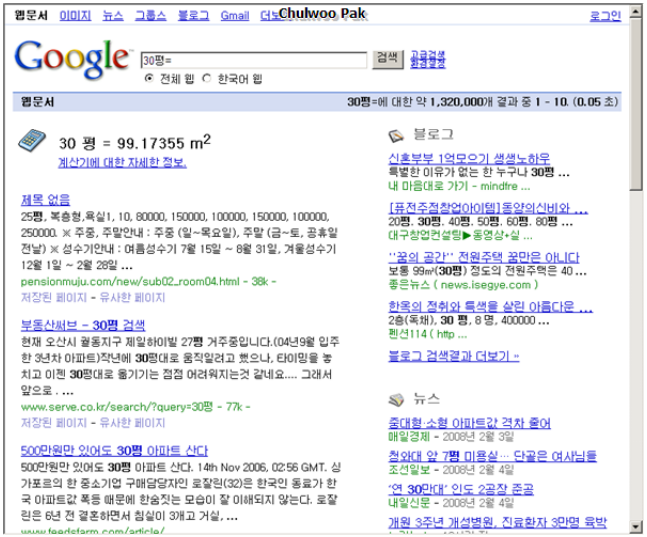The width and height of the screenshot is (647, 537).
Task: Click the calculator icon next to 30 평 result
Action: 32,140
